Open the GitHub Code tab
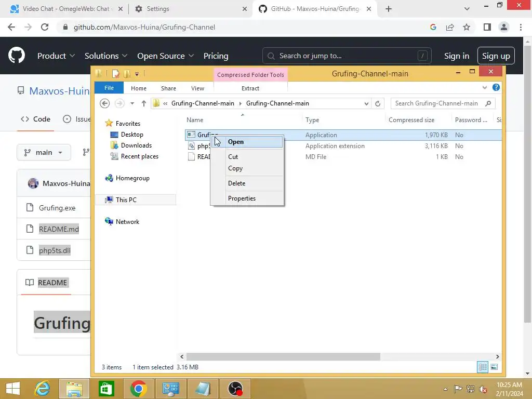532x399 pixels. pyautogui.click(x=35, y=119)
